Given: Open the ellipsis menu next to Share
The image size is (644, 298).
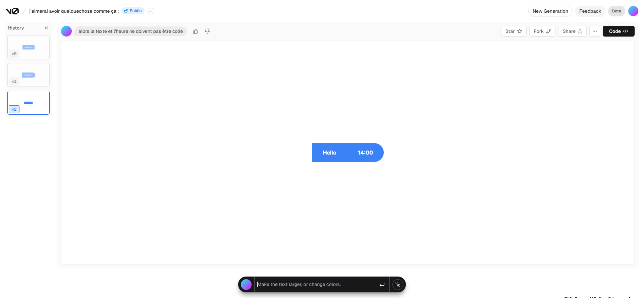Looking at the screenshot, I should pyautogui.click(x=594, y=31).
